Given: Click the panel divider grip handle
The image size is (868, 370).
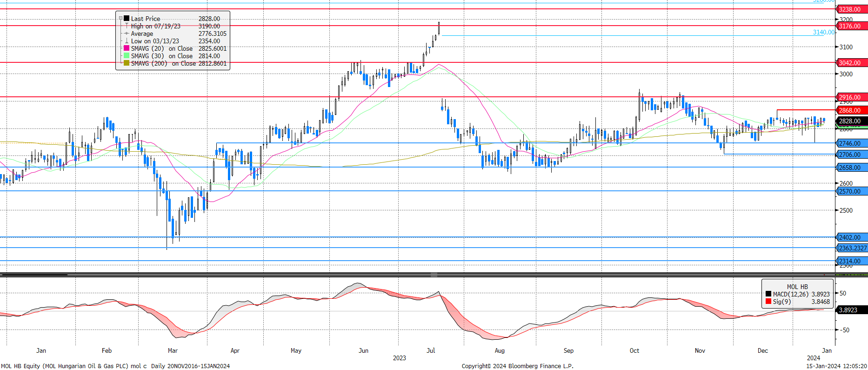Looking at the screenshot, I should coord(434,275).
